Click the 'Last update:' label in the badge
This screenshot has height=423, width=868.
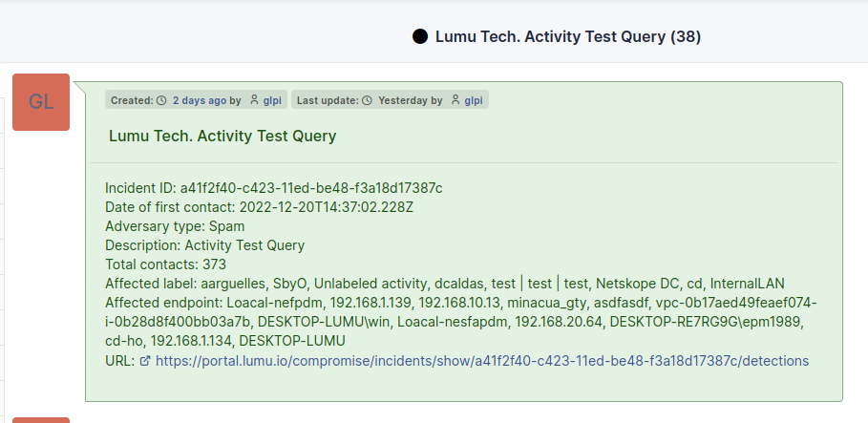click(x=328, y=100)
